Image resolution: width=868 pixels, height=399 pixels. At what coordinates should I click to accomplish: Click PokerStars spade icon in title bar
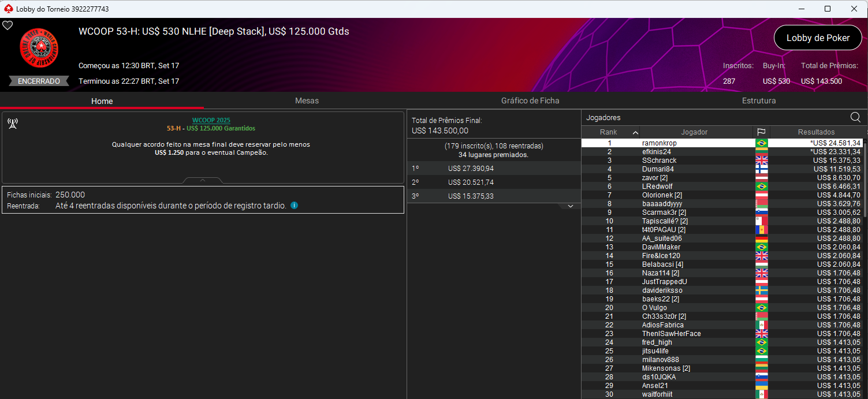tap(8, 9)
